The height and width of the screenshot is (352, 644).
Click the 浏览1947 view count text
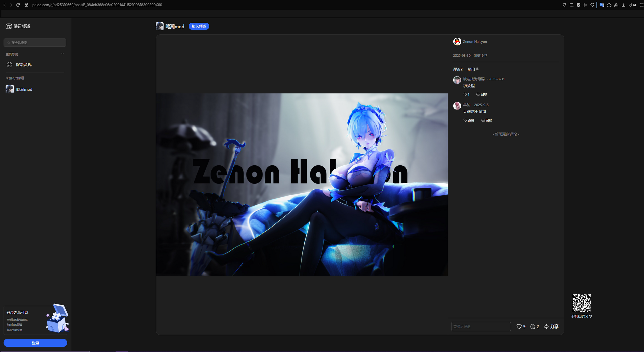pyautogui.click(x=480, y=56)
